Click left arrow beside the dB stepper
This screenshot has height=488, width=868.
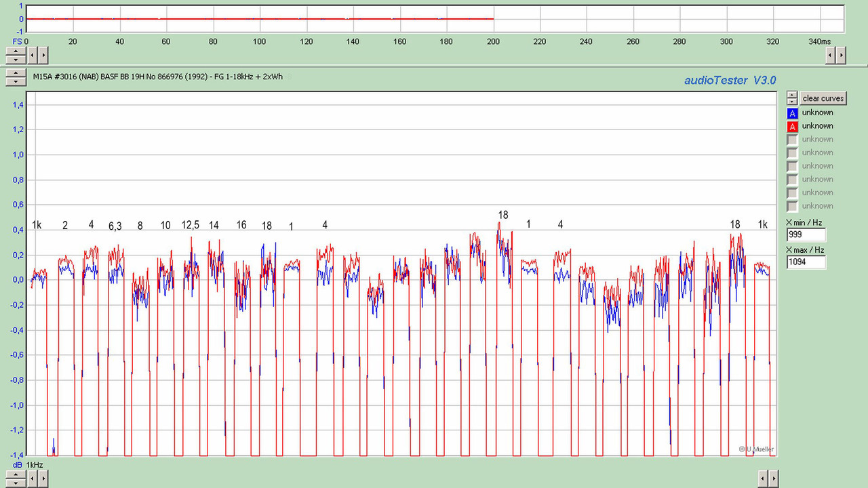pos(31,479)
